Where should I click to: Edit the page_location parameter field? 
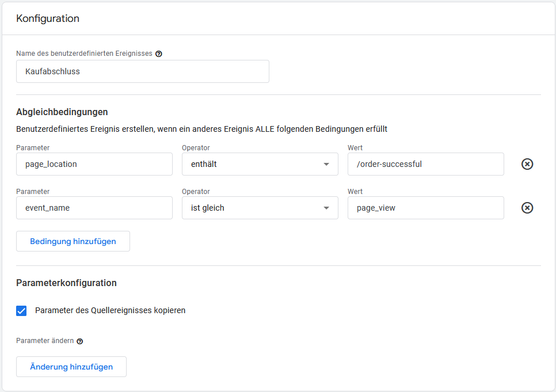click(x=94, y=164)
